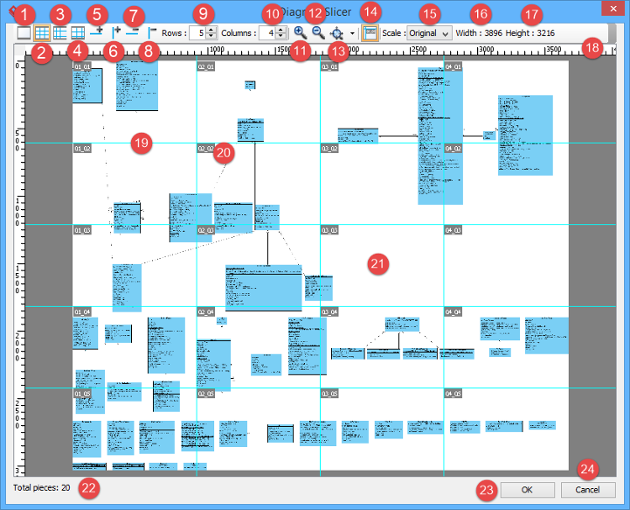The width and height of the screenshot is (630, 510).
Task: Decrease Columns using the down spinner arrow
Action: [x=282, y=36]
